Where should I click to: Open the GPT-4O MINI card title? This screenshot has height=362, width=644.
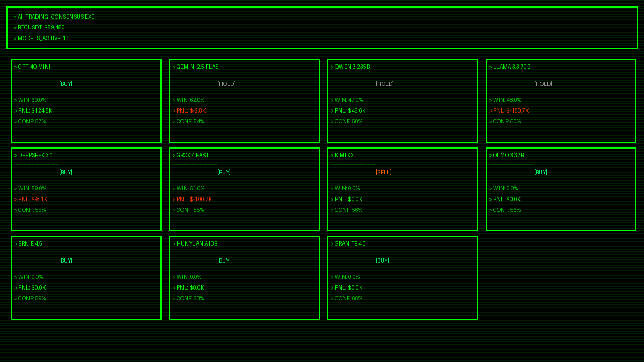(x=32, y=67)
